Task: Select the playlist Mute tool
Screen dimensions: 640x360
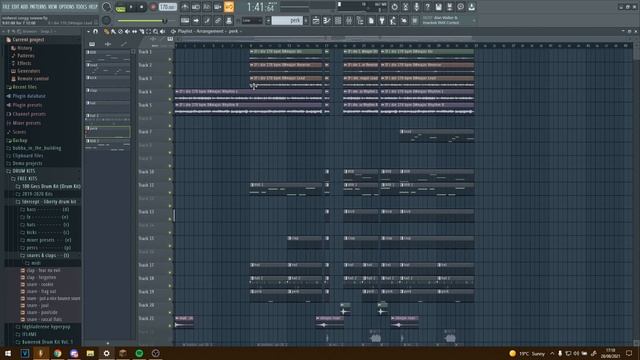Action: tap(127, 31)
